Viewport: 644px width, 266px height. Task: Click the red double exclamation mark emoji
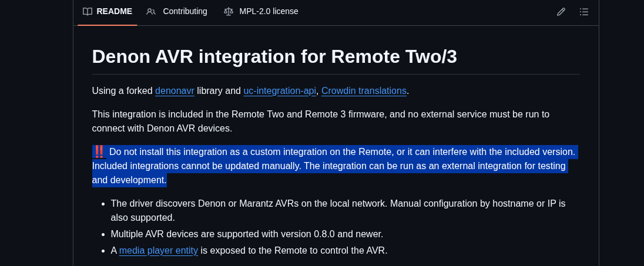99,151
